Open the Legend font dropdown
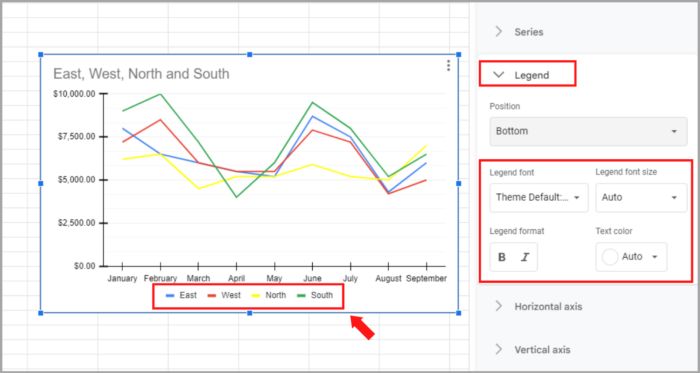Viewport: 700px width, 373px height. click(x=539, y=197)
